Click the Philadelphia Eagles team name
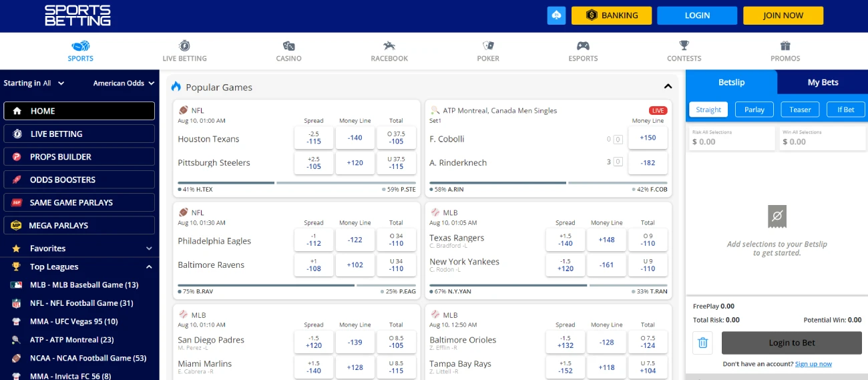Image resolution: width=868 pixels, height=380 pixels. point(214,241)
